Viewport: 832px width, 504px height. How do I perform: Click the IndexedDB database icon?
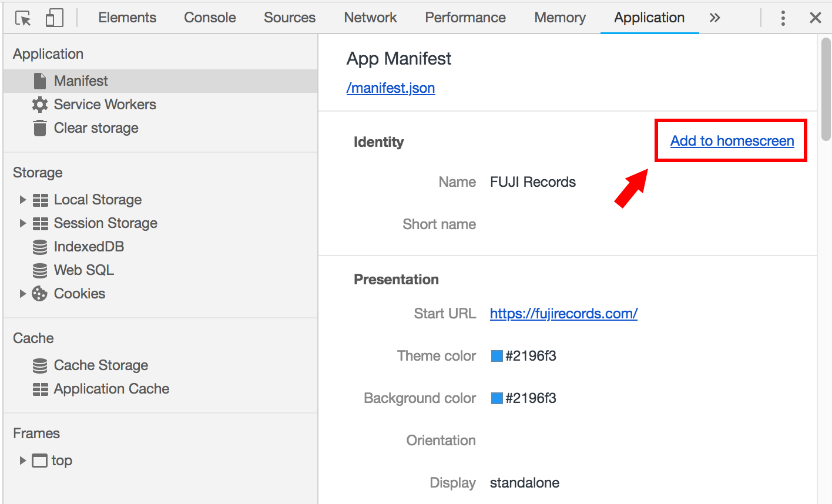click(x=40, y=247)
